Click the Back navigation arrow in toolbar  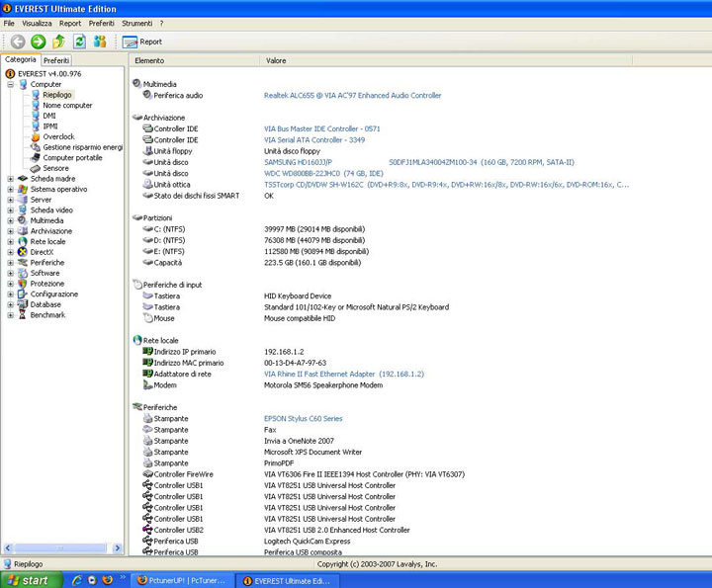click(18, 42)
